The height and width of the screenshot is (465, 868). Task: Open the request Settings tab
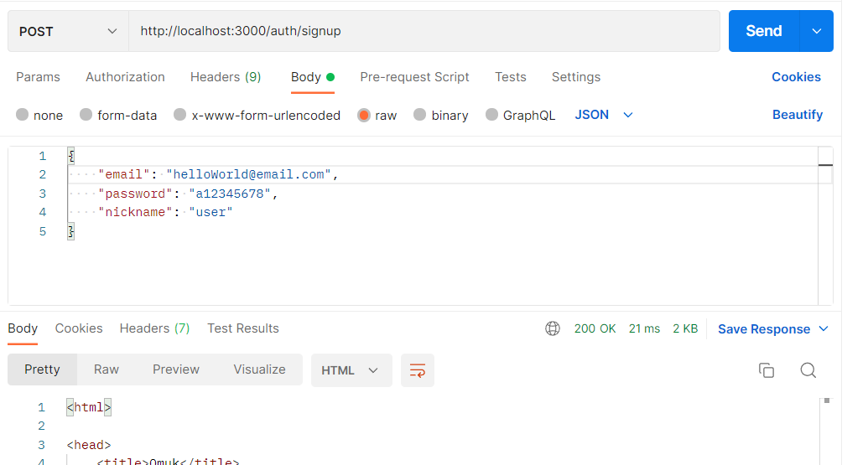[575, 77]
